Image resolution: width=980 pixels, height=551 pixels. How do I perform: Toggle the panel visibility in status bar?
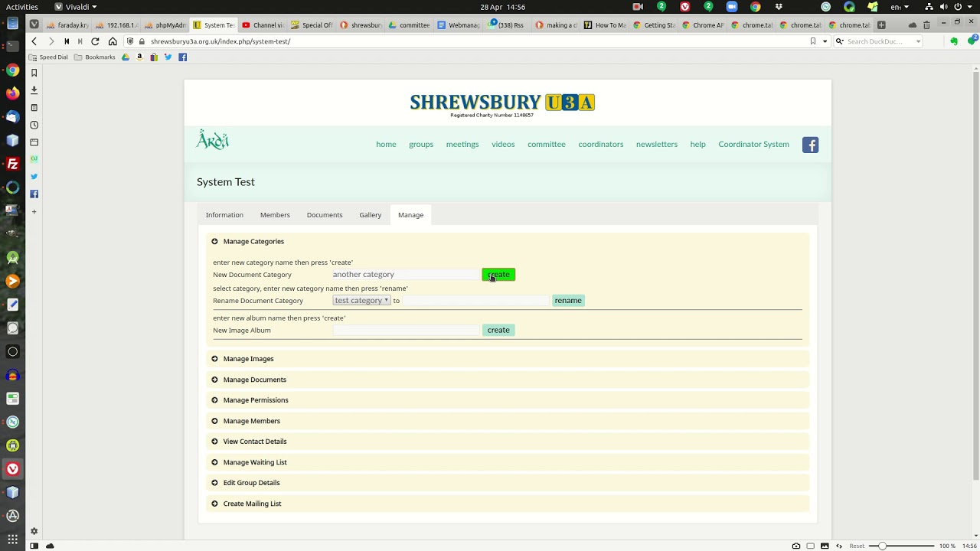34,546
